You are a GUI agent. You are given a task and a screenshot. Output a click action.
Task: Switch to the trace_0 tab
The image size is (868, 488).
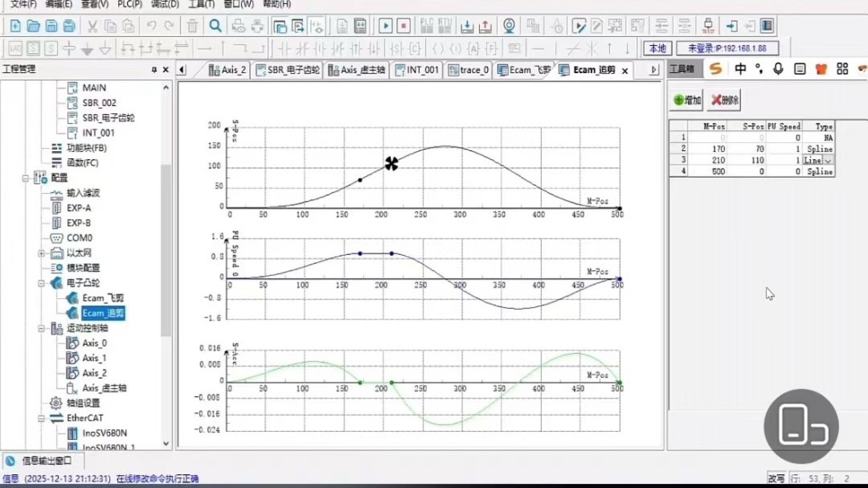(x=469, y=70)
